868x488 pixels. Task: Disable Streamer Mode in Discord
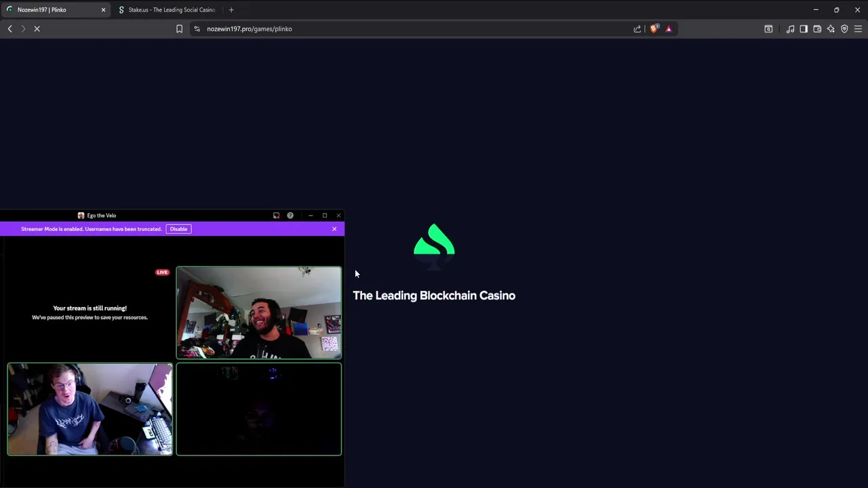point(178,229)
